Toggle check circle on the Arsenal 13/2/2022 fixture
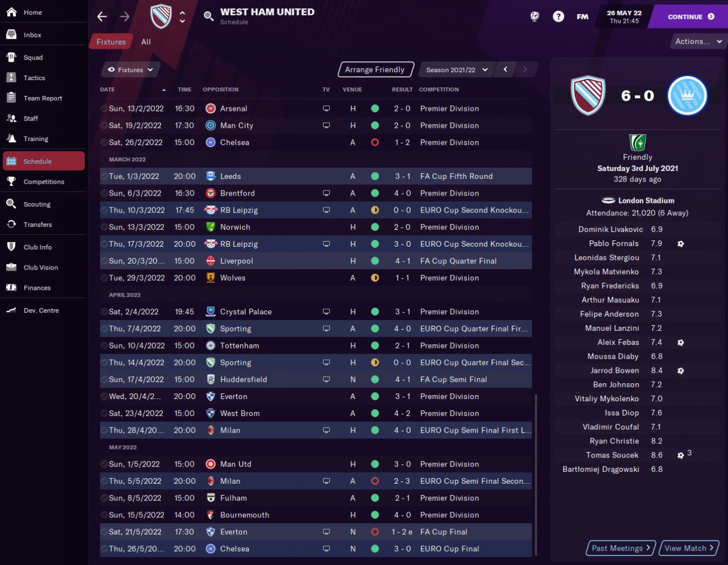This screenshot has height=565, width=728. [104, 109]
